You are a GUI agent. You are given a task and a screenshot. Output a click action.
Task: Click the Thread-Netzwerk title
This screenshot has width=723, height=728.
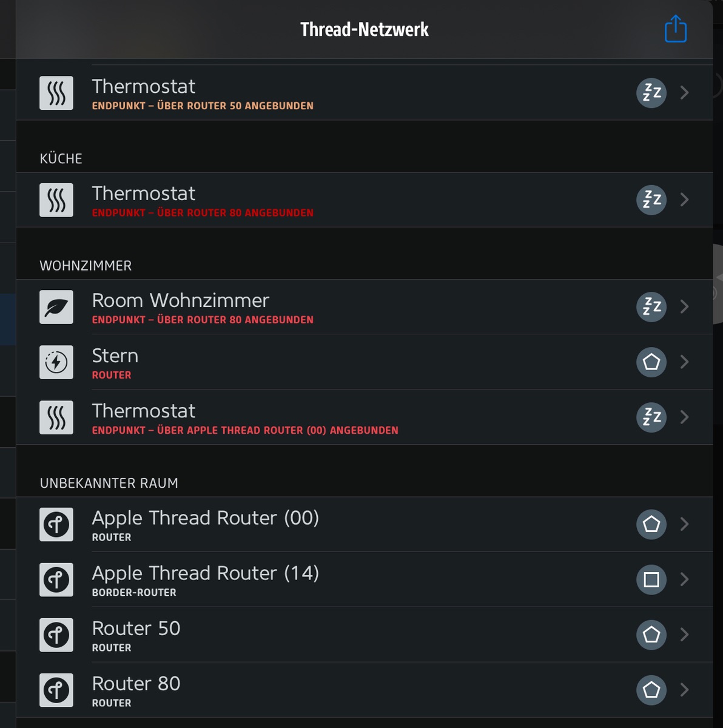coord(365,29)
